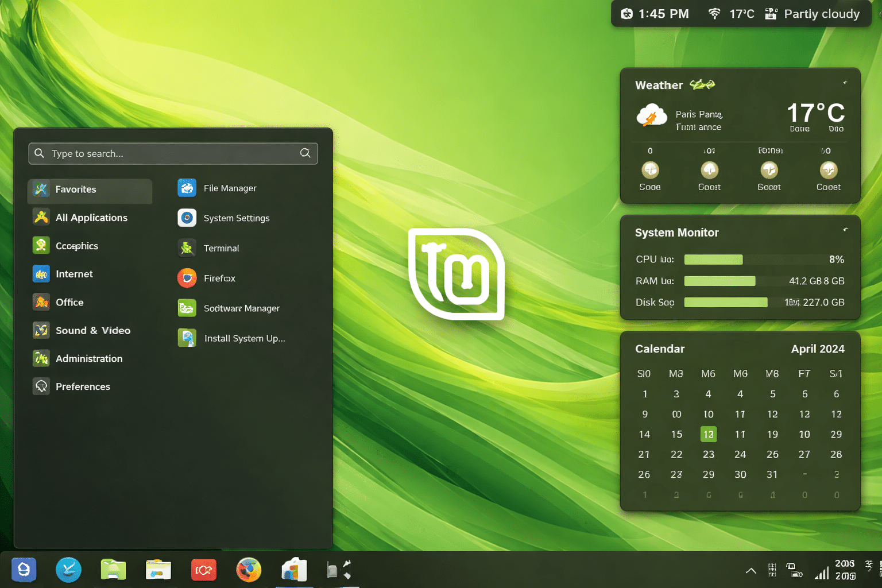Open Terminal from the app menu
Viewport: 882px width, 588px height.
tap(221, 247)
